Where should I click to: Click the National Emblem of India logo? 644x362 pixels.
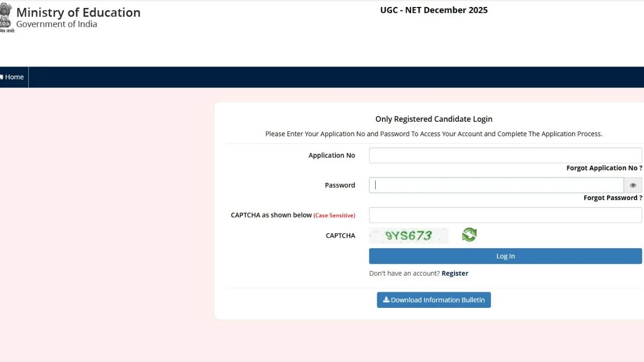(6, 17)
